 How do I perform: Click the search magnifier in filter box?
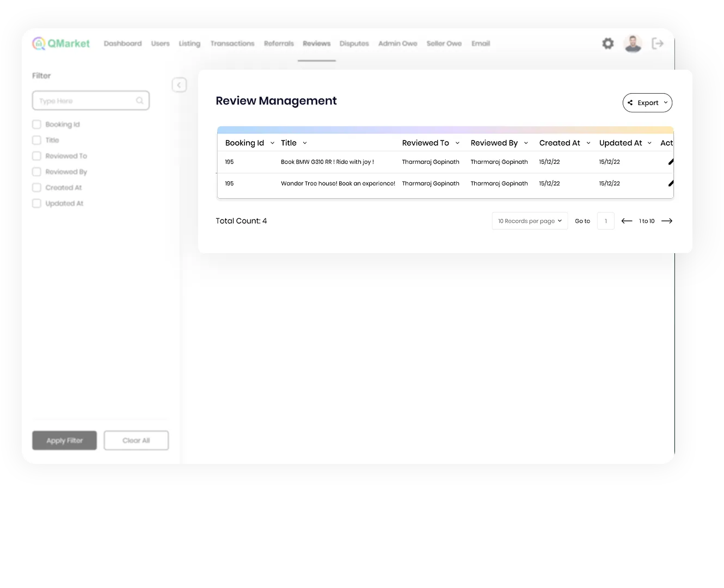(139, 101)
